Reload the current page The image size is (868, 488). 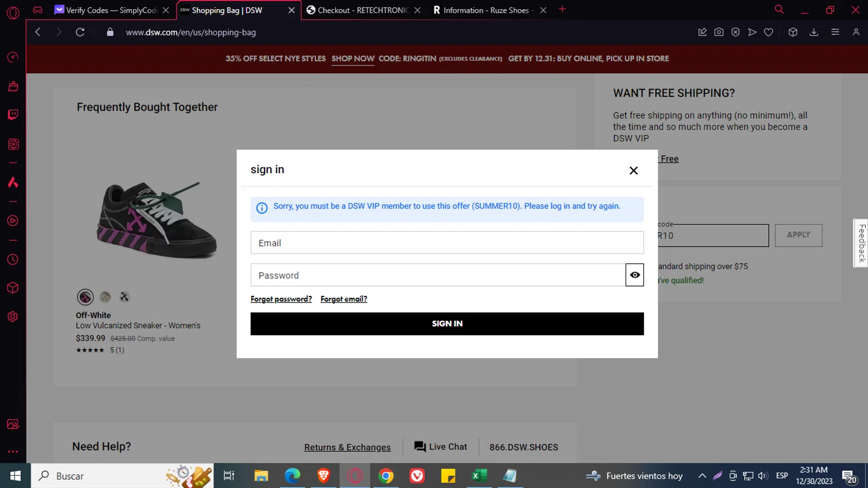click(x=80, y=32)
